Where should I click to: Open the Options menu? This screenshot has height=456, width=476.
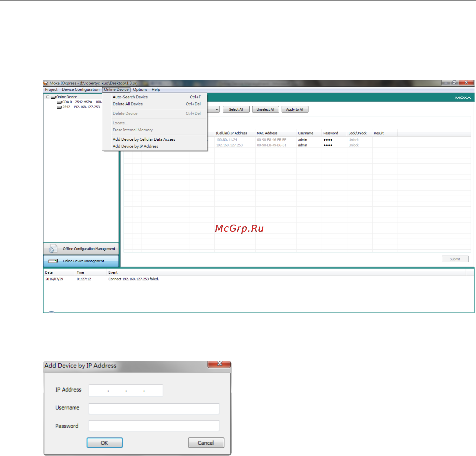(x=140, y=90)
